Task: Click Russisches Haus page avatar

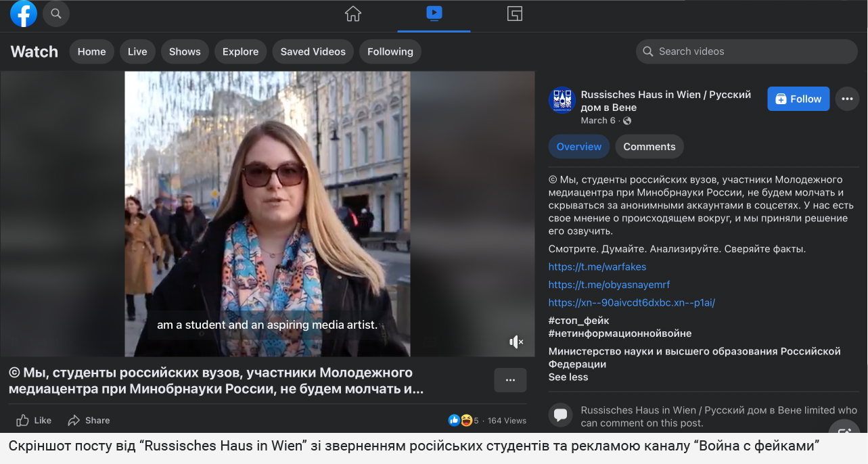Action: [562, 100]
